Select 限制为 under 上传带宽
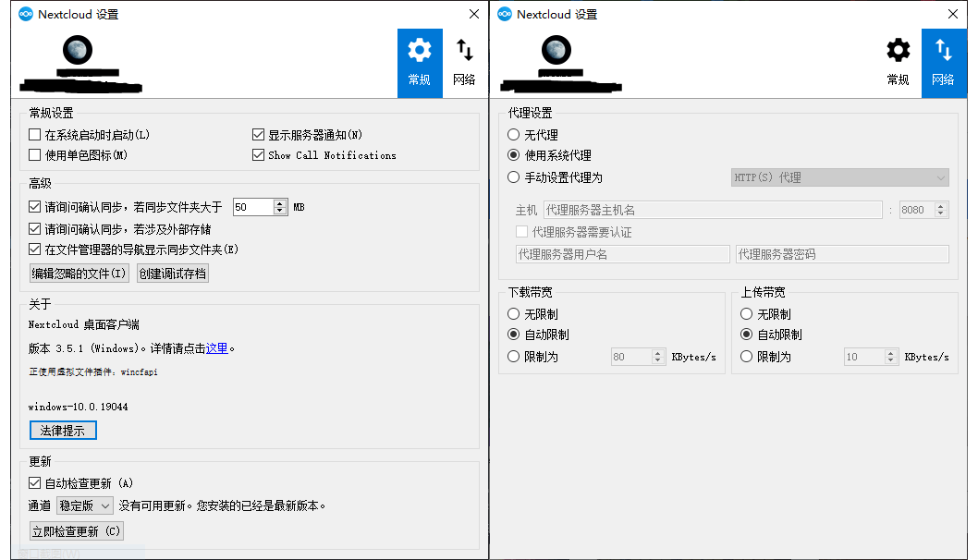 tap(746, 357)
